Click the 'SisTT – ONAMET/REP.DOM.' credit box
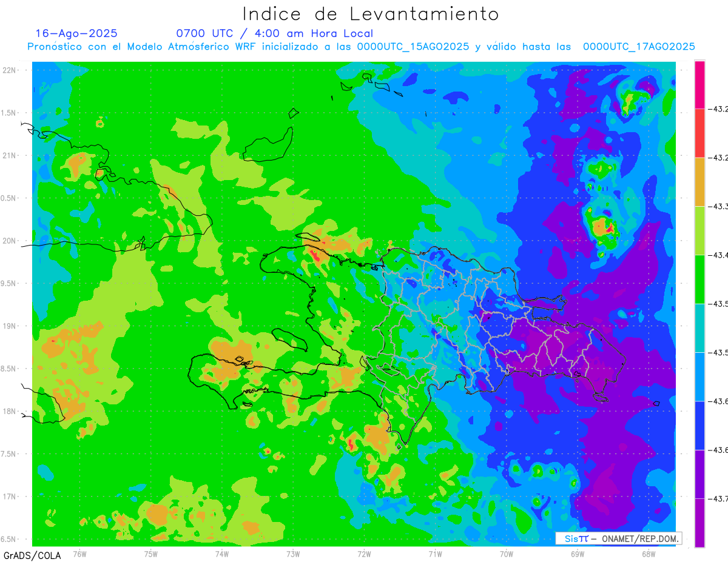The image size is (728, 562). point(618,538)
